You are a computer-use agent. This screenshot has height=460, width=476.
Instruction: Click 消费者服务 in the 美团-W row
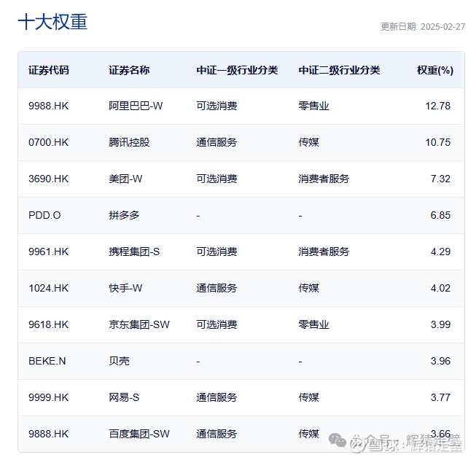click(x=324, y=179)
